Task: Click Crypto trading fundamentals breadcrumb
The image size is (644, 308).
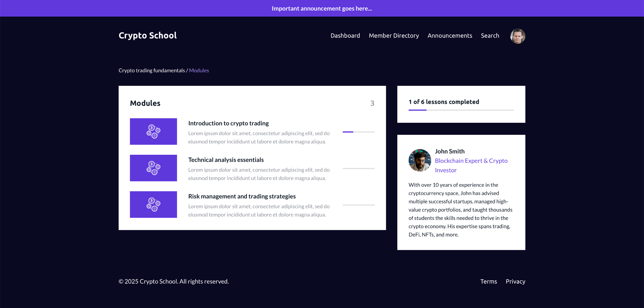Action: (152, 70)
